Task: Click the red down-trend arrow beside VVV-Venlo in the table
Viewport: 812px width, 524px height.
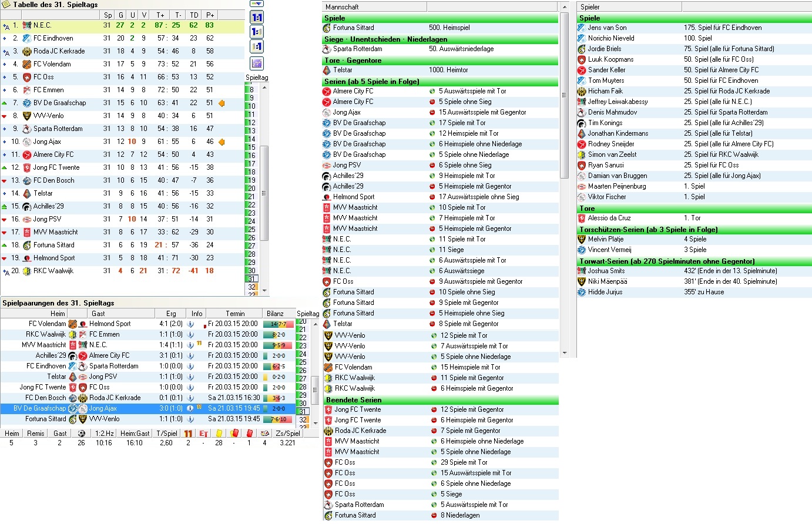Action: click(5, 116)
